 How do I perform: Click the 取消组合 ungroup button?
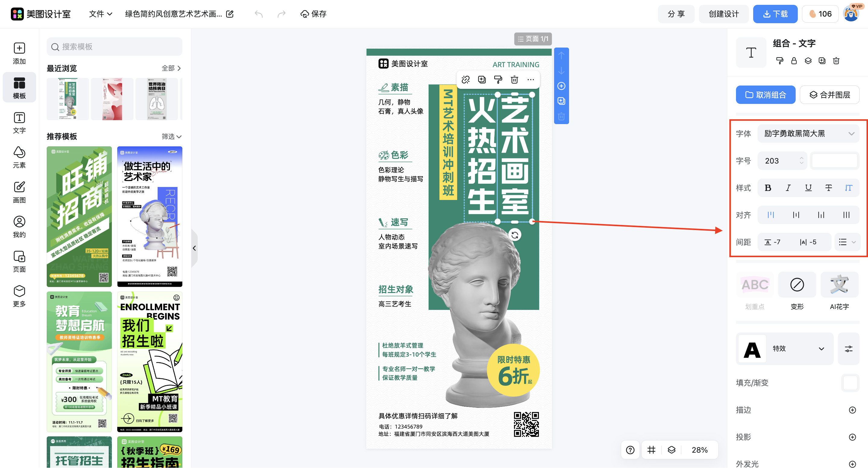tap(765, 95)
